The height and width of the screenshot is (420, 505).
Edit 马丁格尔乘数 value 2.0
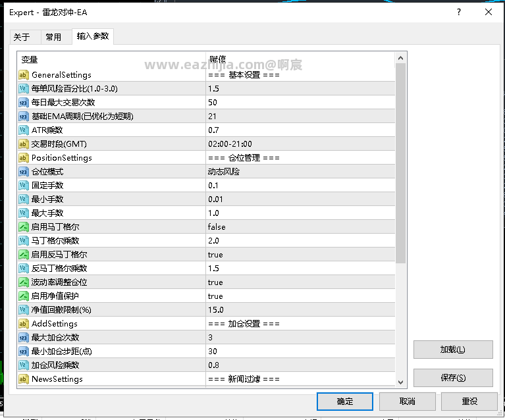click(x=300, y=241)
